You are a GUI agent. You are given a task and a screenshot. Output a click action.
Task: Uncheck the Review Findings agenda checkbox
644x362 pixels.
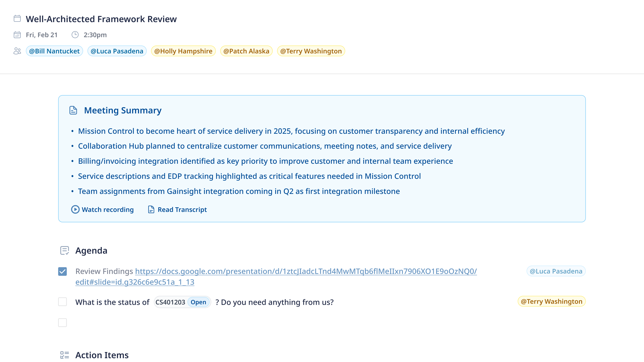63,271
